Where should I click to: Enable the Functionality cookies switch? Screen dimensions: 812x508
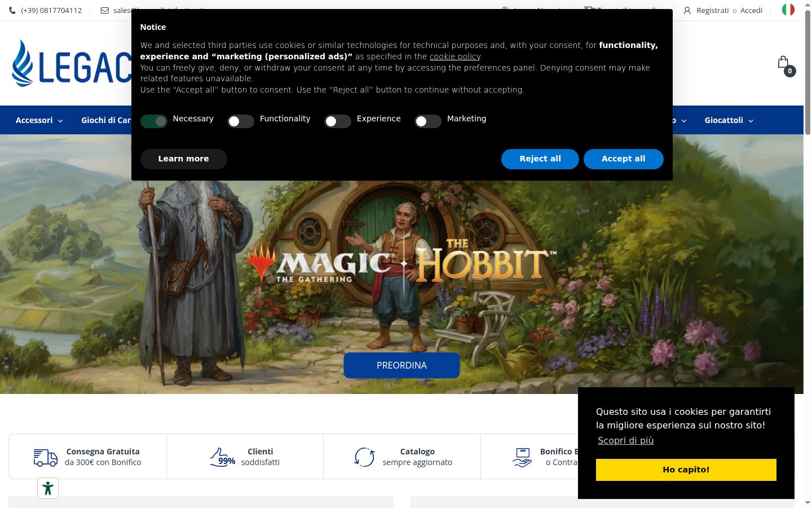coord(241,121)
